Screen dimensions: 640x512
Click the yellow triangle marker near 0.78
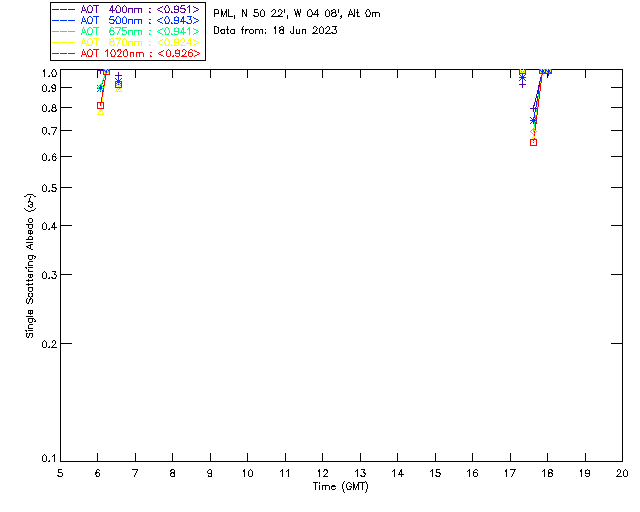pos(100,112)
